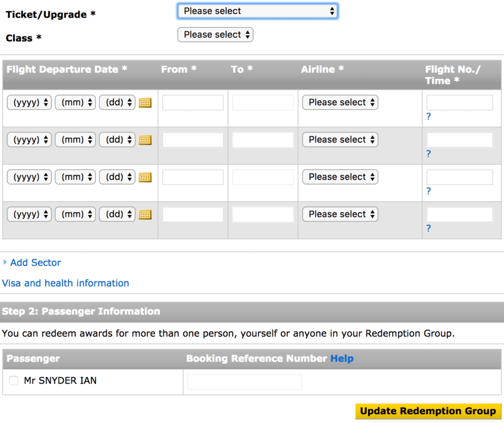
Task: Click question mark help in third flight row
Action: (429, 191)
